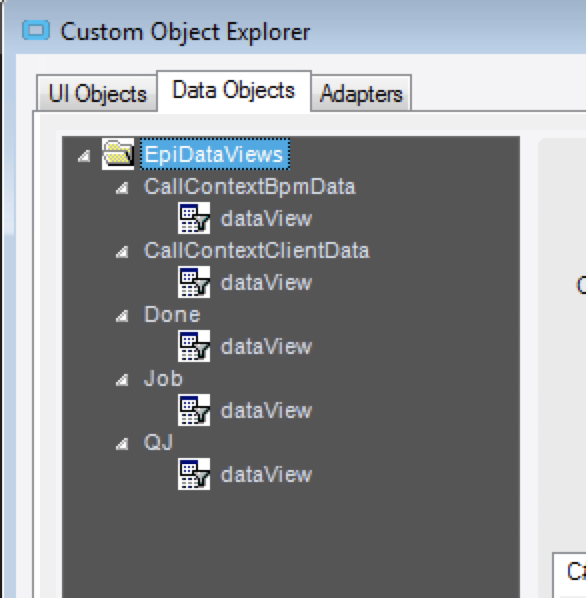Collapse the QJ node

coord(122,444)
